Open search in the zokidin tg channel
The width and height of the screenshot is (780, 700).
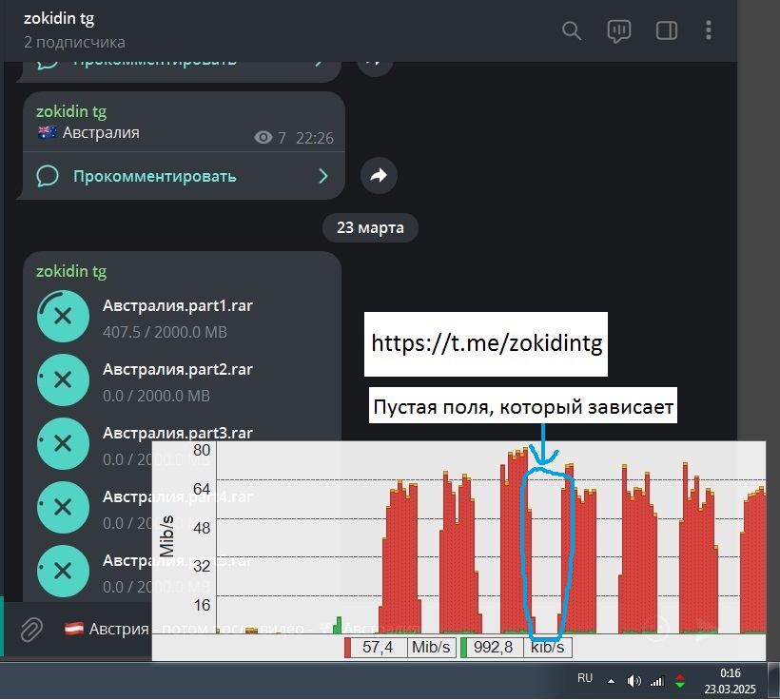[572, 30]
